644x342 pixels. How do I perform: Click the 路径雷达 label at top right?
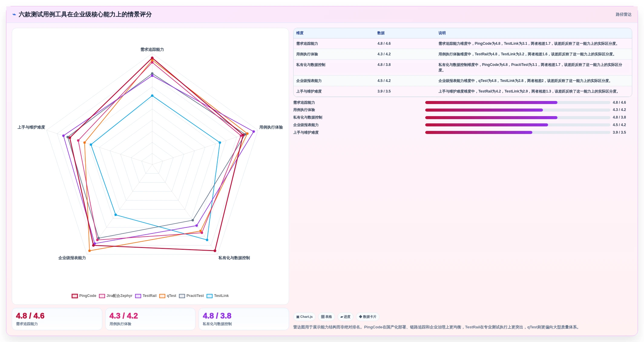[623, 15]
